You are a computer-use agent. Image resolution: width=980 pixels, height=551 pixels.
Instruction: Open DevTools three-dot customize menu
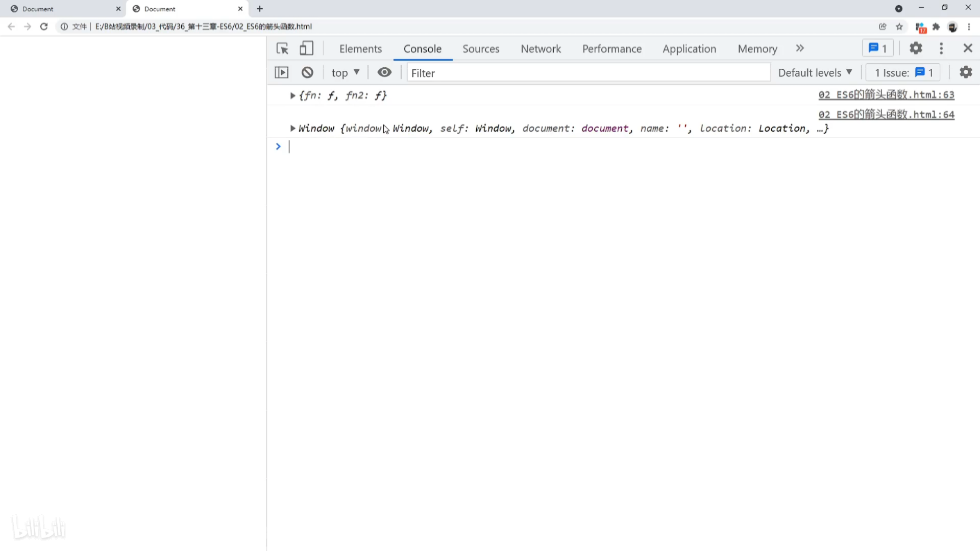point(941,48)
